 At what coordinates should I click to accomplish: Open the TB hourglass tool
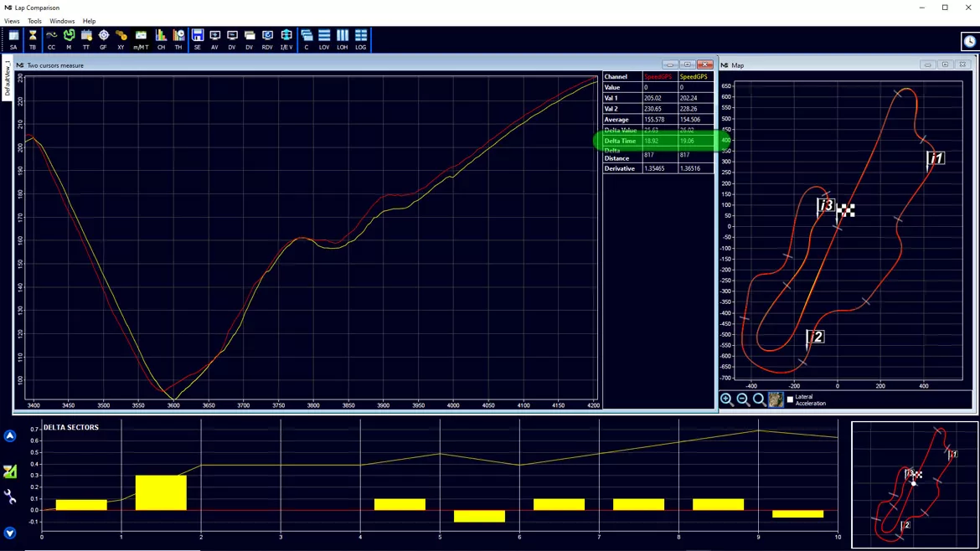pos(33,39)
